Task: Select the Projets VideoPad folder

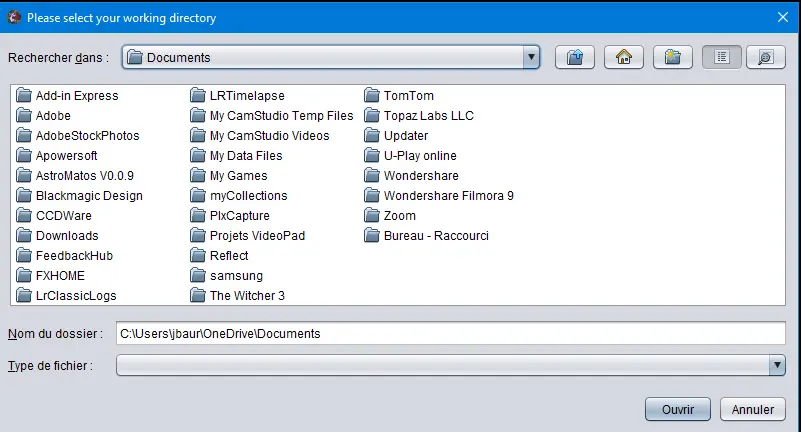Action: pyautogui.click(x=248, y=235)
